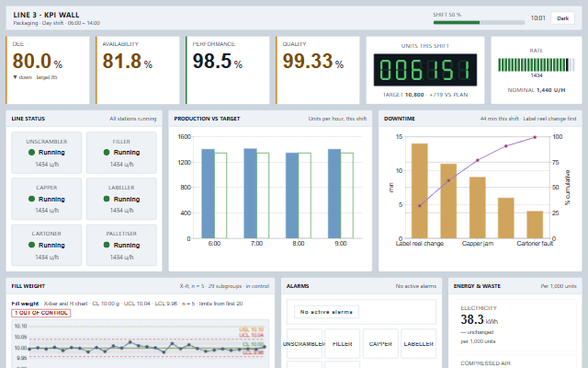Switch theme with the Dark button
This screenshot has width=588, height=368.
coord(562,18)
